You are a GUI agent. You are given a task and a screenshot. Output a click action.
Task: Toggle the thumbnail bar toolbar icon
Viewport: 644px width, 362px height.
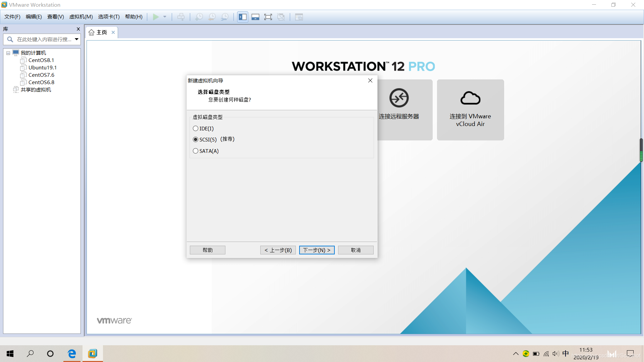coord(255,17)
